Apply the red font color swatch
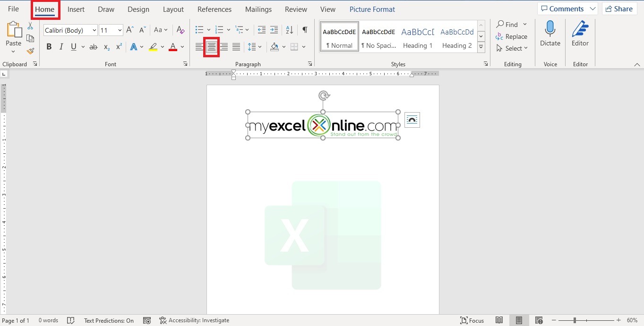 (x=172, y=47)
